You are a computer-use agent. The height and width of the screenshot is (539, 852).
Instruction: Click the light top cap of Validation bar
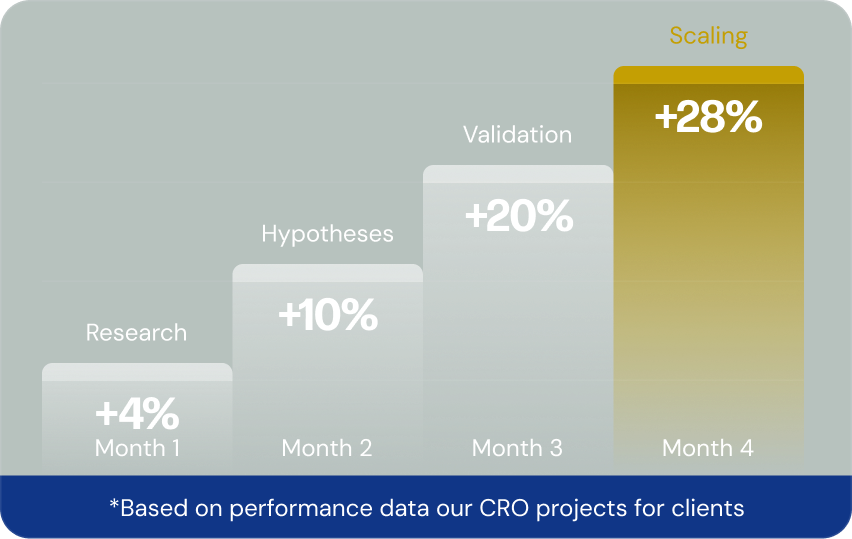click(518, 174)
